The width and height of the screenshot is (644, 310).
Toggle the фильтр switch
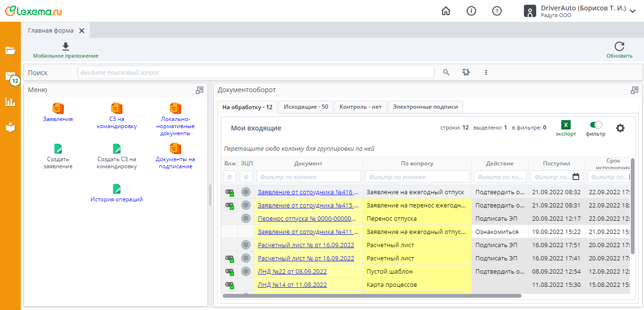click(595, 125)
